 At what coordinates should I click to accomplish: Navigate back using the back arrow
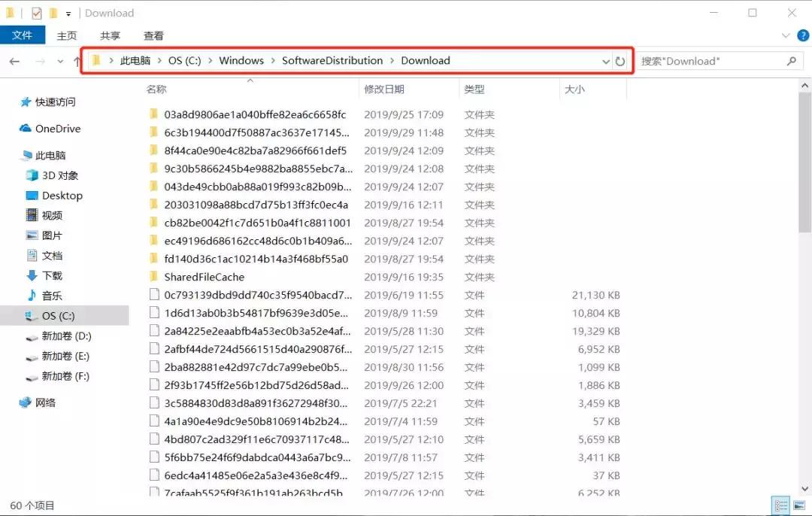(x=16, y=61)
